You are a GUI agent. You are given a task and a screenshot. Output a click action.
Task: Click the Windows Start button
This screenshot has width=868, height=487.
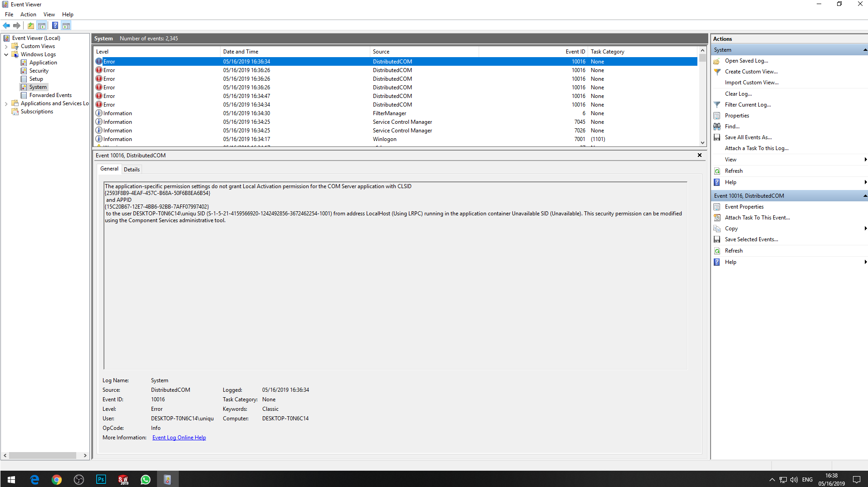[x=11, y=479]
